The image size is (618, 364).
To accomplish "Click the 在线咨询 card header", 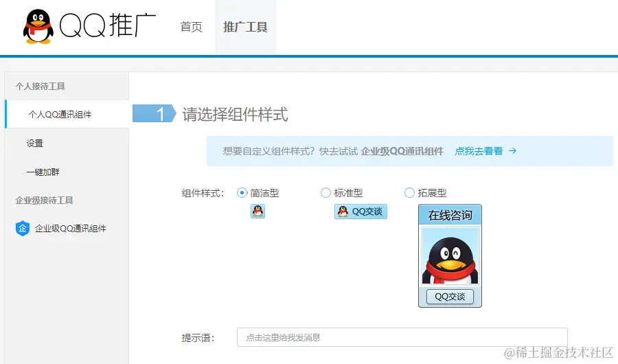I will click(450, 216).
